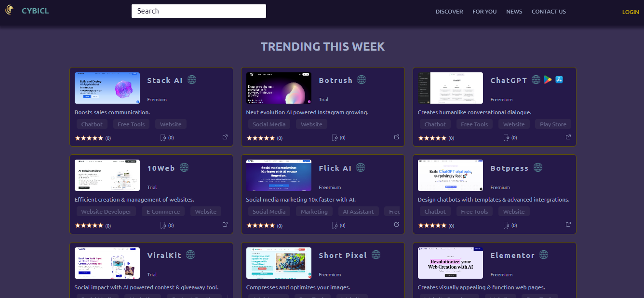
Task: Bookmark Flick AI with the favorite icon
Action: point(335,225)
